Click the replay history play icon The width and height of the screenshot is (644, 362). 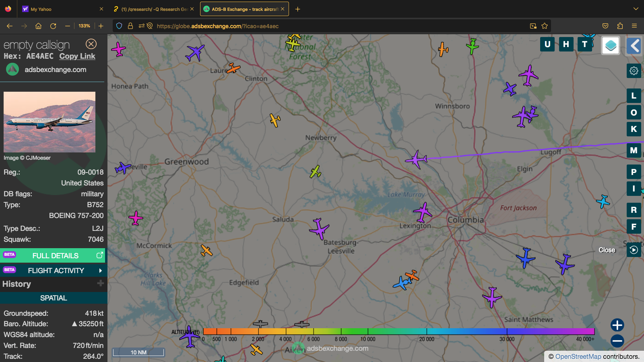click(634, 250)
